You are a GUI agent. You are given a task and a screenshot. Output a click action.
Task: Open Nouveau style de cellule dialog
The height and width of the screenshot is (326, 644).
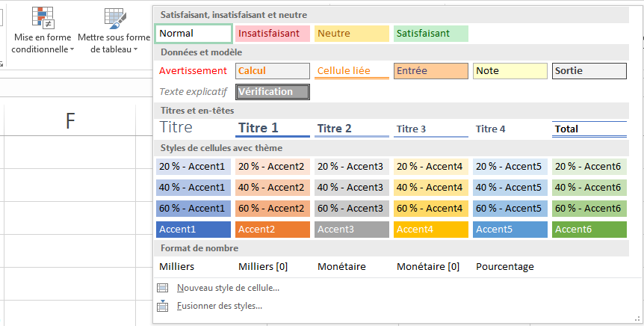click(x=228, y=288)
